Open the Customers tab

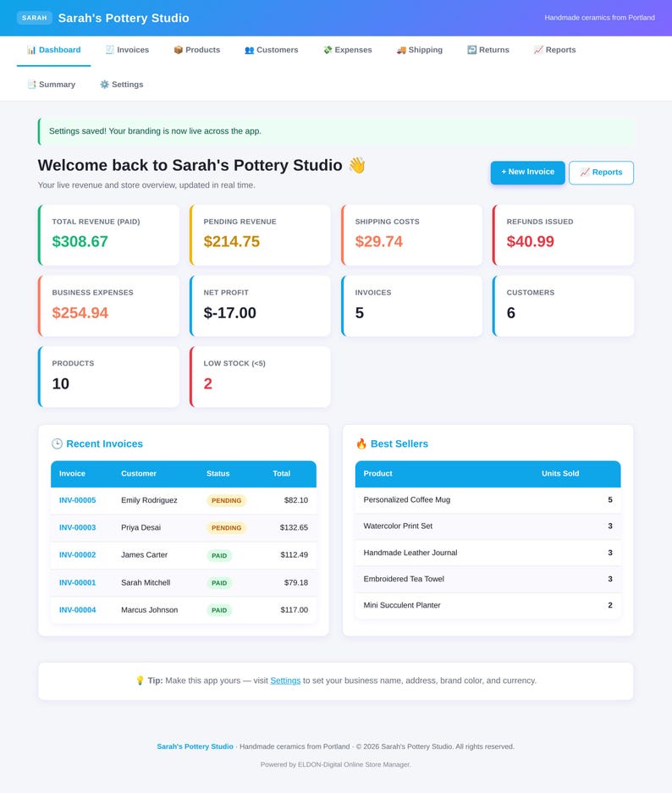(x=272, y=50)
